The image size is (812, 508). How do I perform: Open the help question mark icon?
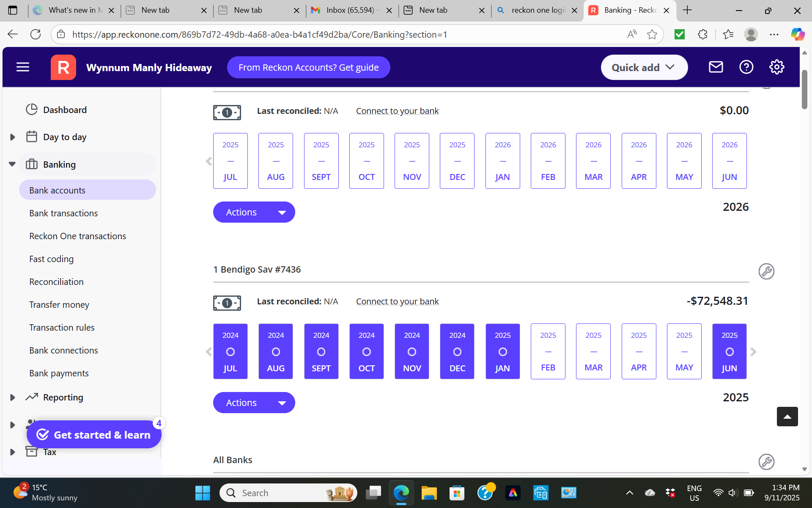click(746, 67)
